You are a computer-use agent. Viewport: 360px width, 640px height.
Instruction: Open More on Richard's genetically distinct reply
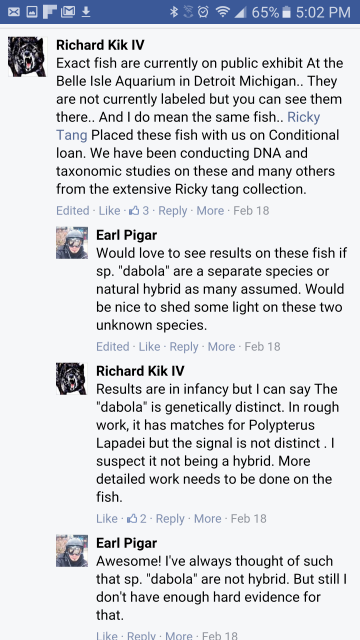click(207, 518)
